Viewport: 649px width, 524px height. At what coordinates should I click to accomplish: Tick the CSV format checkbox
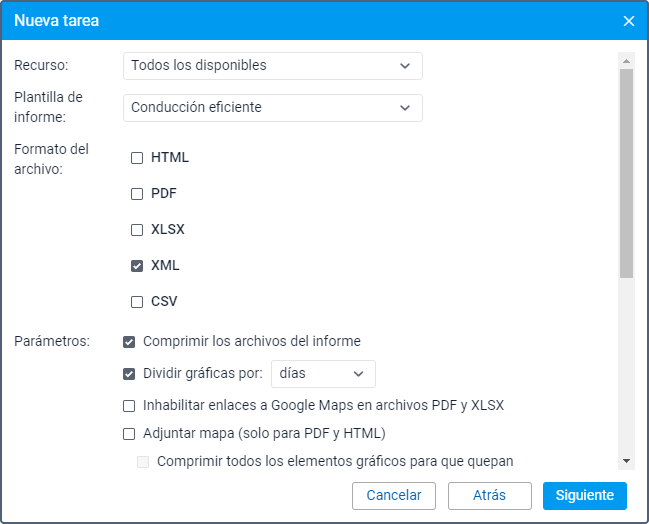137,302
